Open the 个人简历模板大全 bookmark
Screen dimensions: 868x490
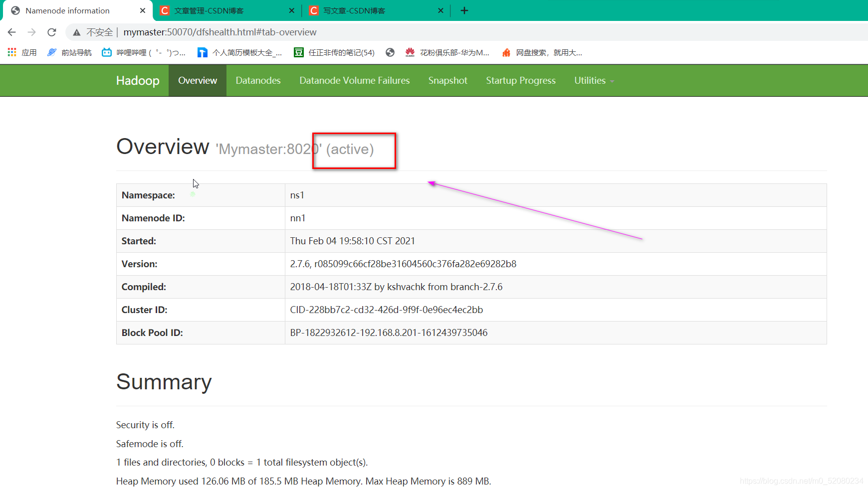click(x=240, y=52)
